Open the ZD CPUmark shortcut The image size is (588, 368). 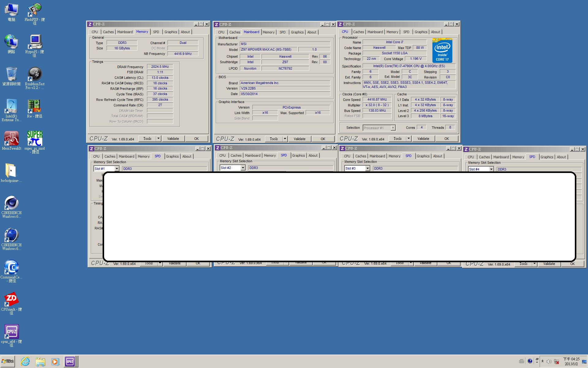11,299
